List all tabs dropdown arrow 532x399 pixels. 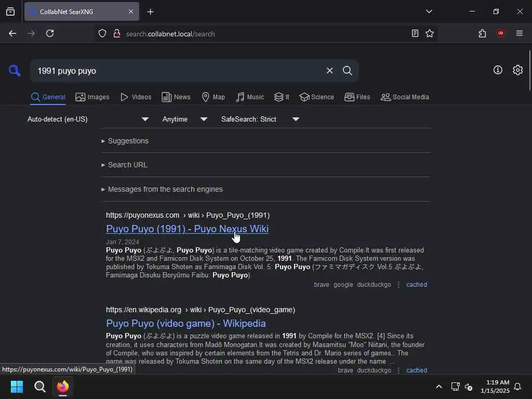pyautogui.click(x=429, y=11)
